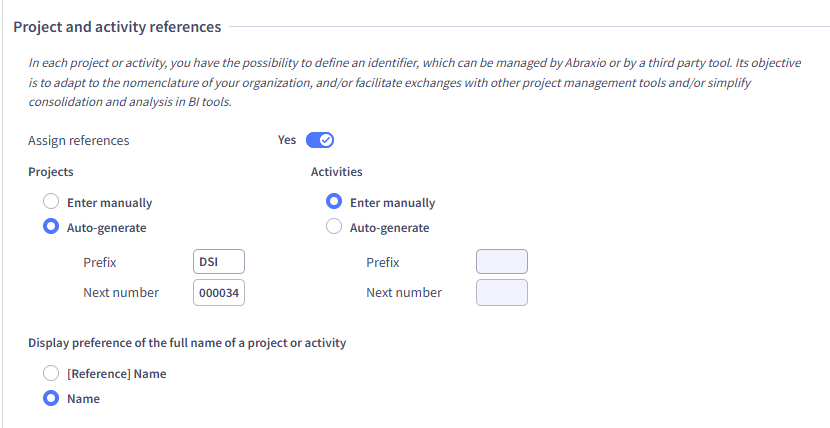830x428 pixels.
Task: Click the empty Activities Prefix field
Action: click(501, 262)
